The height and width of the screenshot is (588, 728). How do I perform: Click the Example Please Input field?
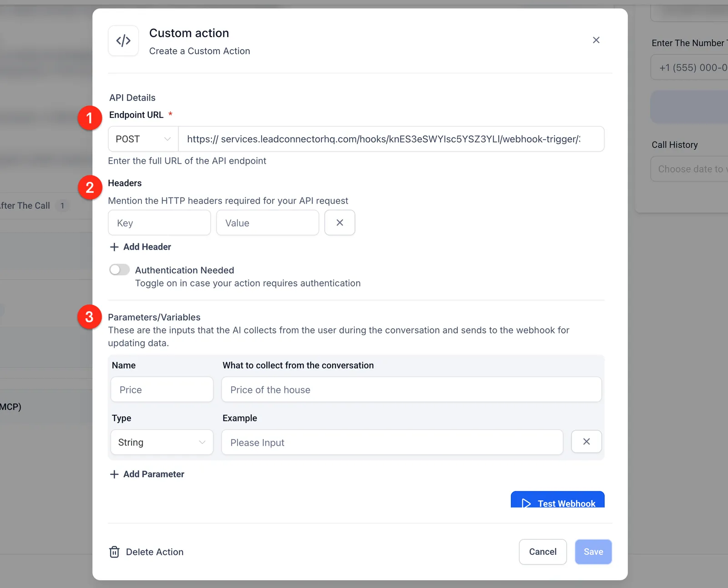(x=392, y=442)
